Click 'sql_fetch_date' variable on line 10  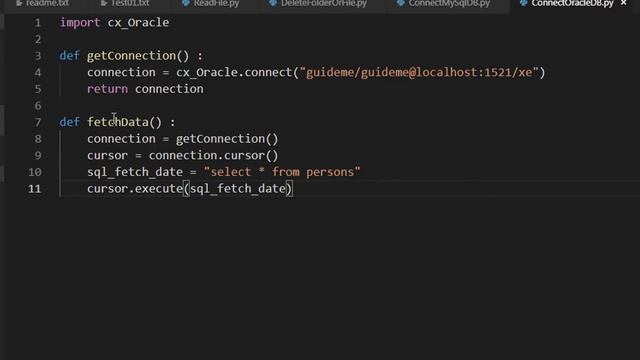[135, 172]
